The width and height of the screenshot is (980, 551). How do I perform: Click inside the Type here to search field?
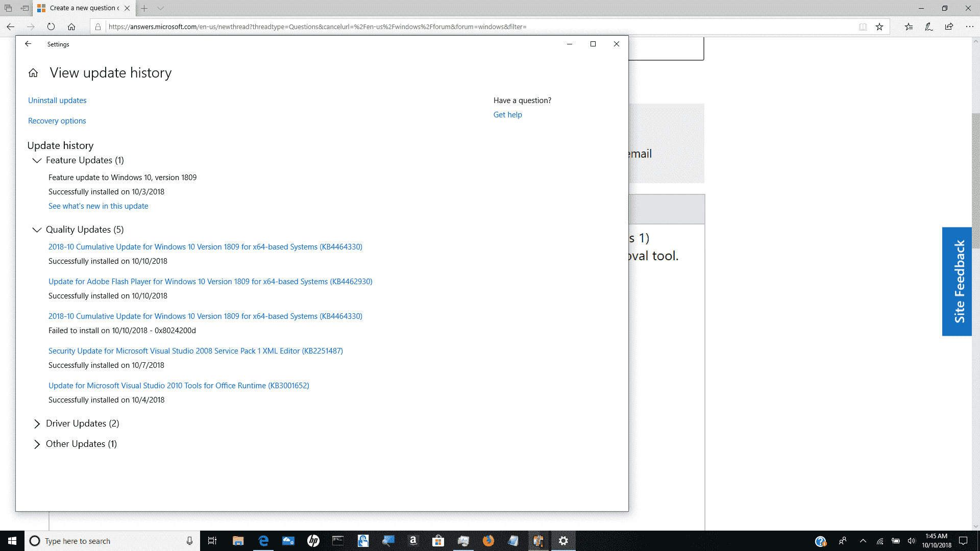point(102,541)
